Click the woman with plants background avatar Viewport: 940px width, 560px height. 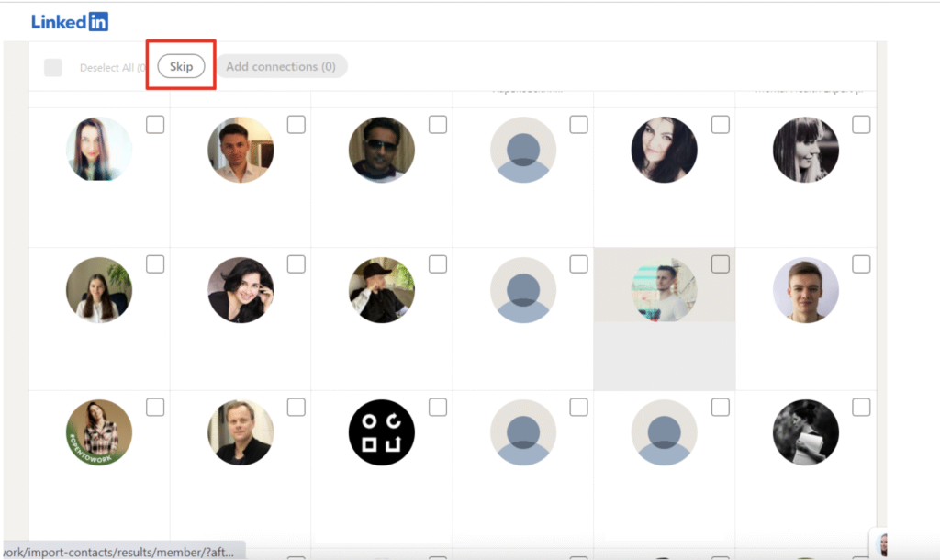[99, 290]
